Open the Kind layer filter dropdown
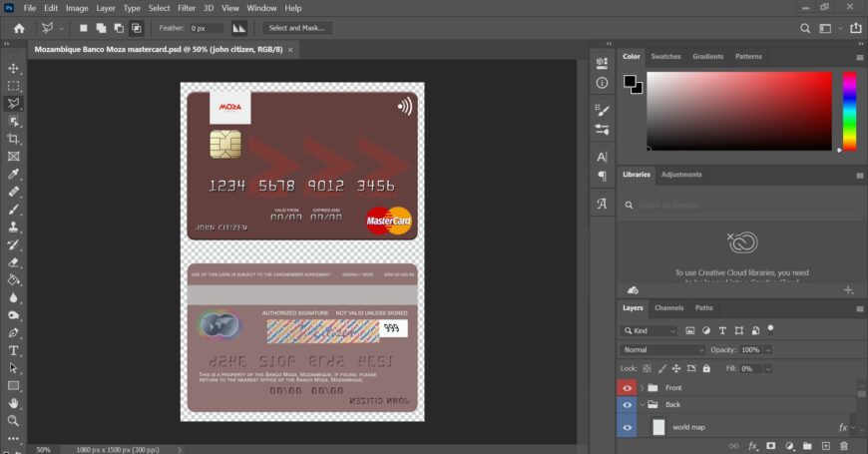The width and height of the screenshot is (868, 454). [x=649, y=331]
